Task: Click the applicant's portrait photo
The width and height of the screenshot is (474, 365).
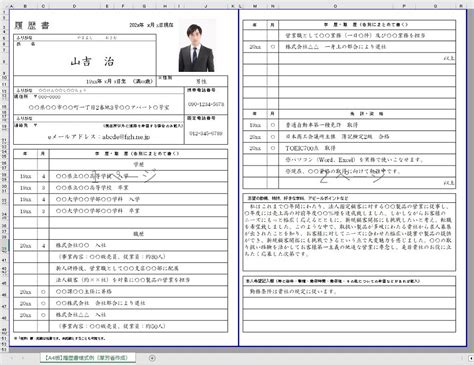Action: tap(197, 46)
